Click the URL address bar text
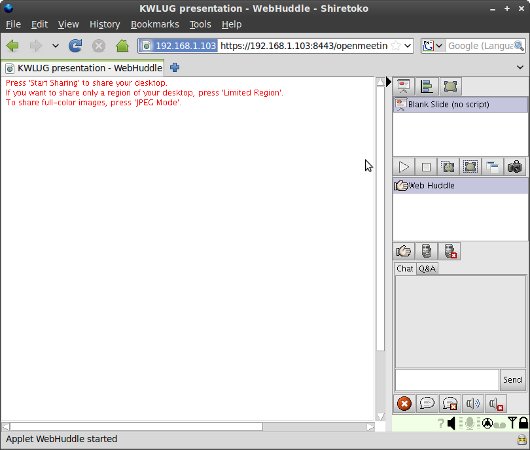The height and width of the screenshot is (450, 530). pos(304,46)
